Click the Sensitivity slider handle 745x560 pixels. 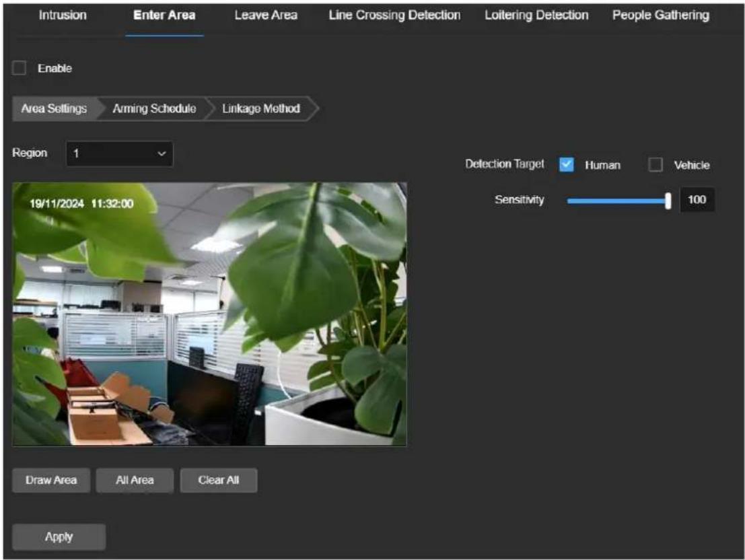click(x=668, y=201)
